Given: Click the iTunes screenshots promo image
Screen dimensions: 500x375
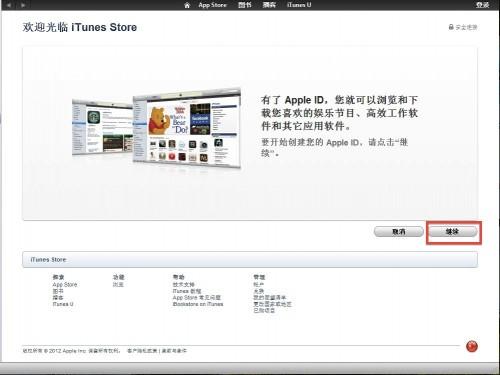Looking at the screenshot, I should (x=156, y=129).
